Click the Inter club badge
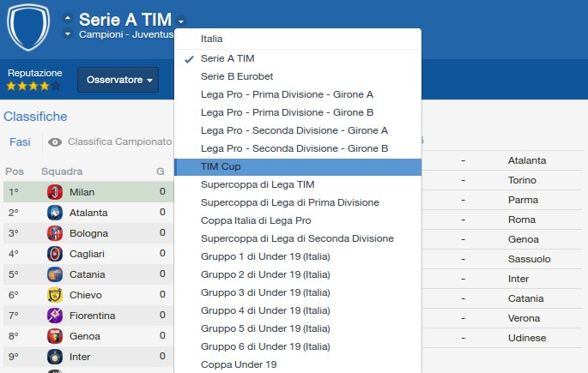The height and width of the screenshot is (373, 588). point(55,357)
